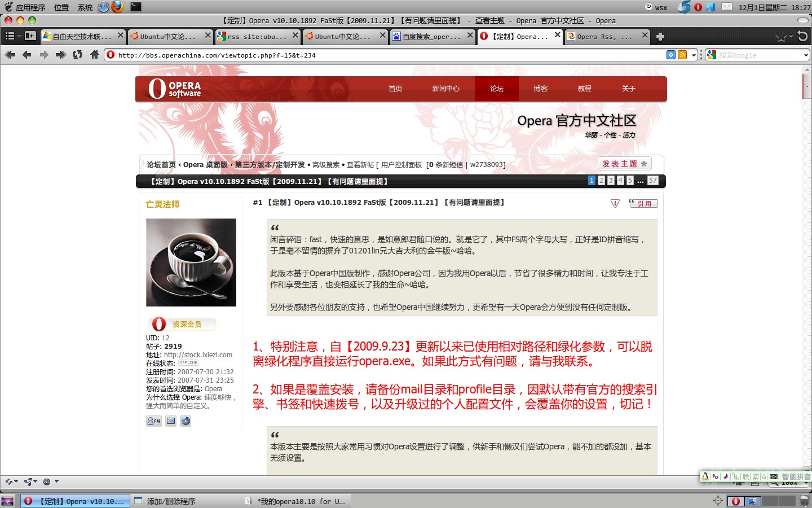Click the show desktop icon in bottom panel
Screen dimensions: 812x508
tap(7, 501)
